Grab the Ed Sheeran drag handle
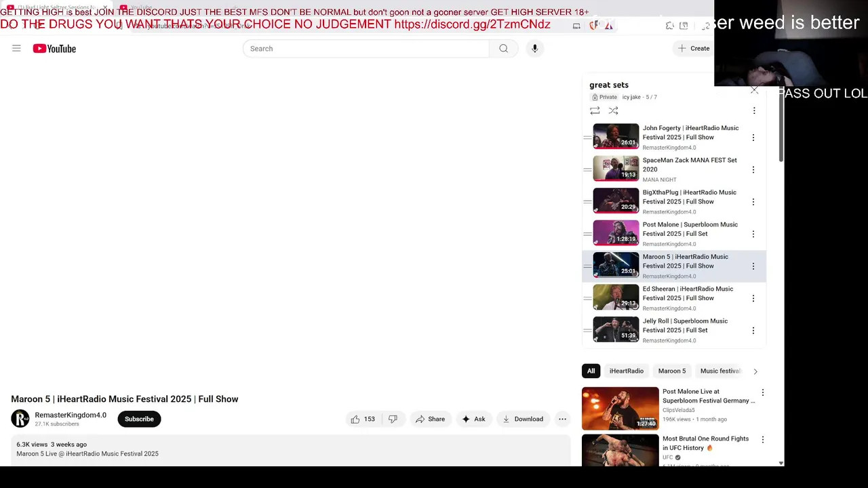This screenshot has height=488, width=868. coord(587,298)
